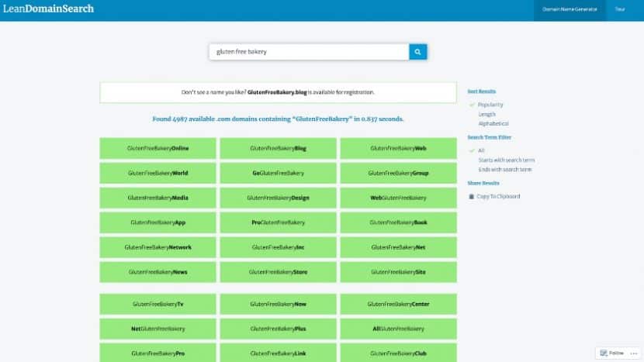This screenshot has height=362, width=644.
Task: Sort results by Popularity
Action: click(x=490, y=105)
